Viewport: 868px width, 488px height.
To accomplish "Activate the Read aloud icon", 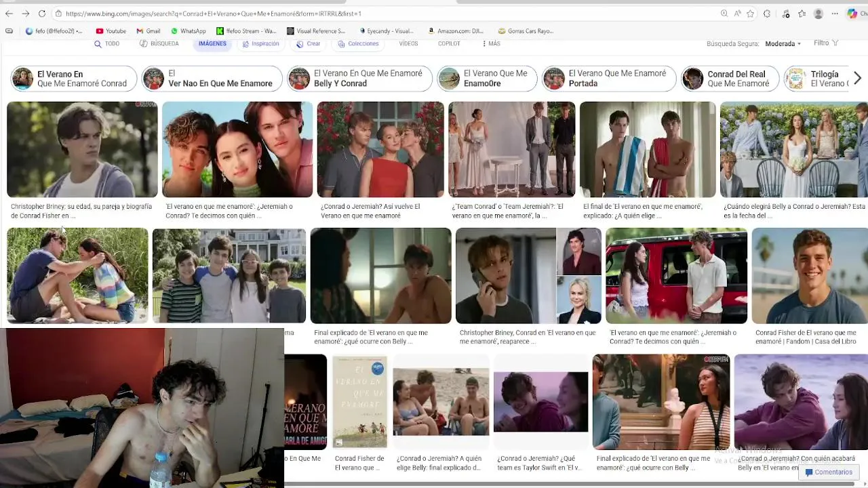I will (737, 14).
